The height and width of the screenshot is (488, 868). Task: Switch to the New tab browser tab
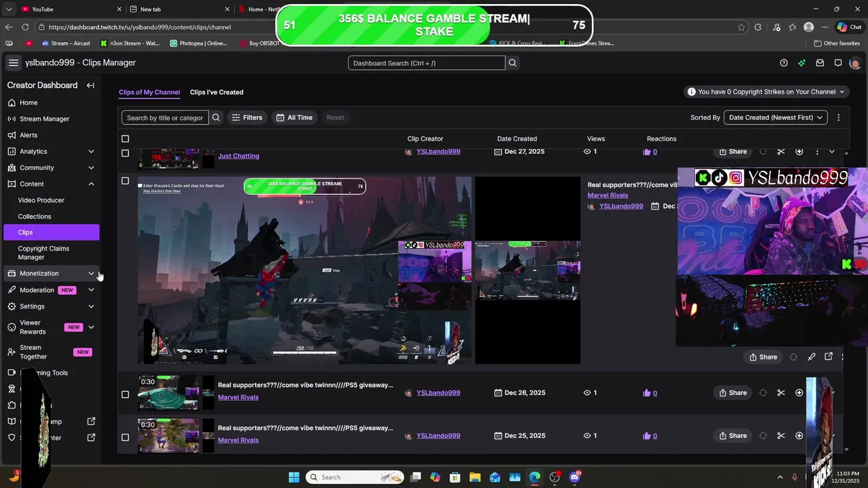point(181,9)
